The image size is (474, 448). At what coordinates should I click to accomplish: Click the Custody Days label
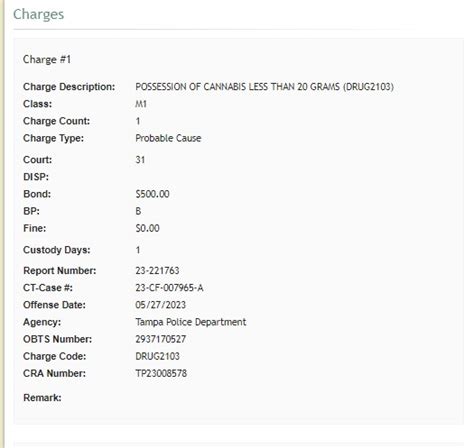click(x=57, y=250)
